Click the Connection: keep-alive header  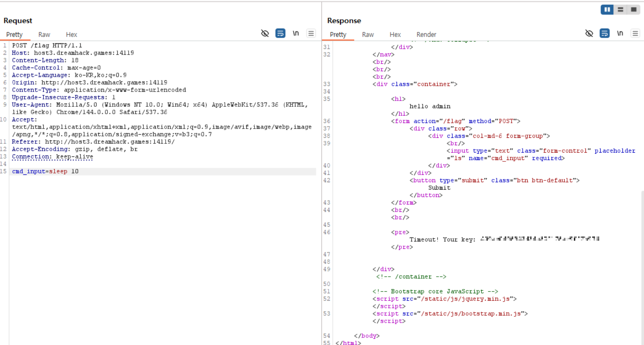coord(53,156)
